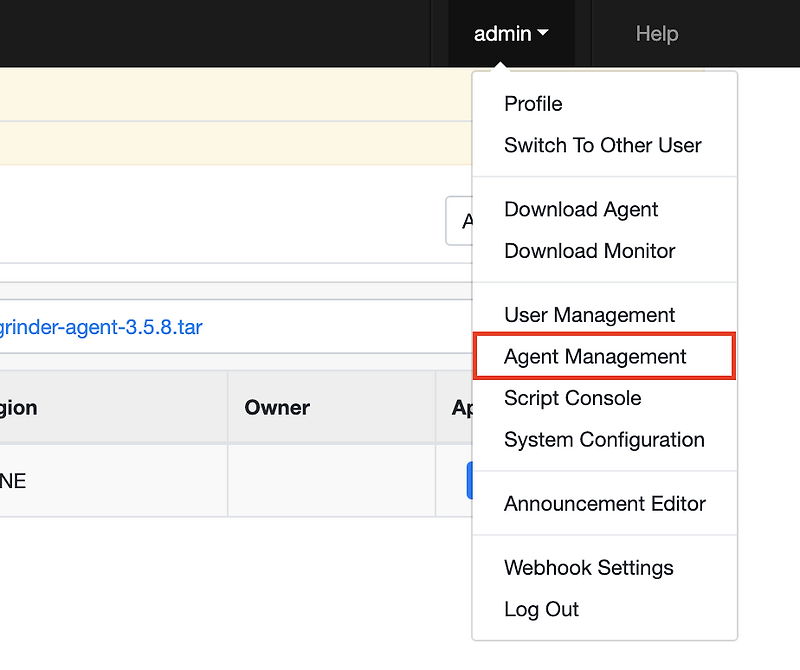
Task: Select Profile from the admin menu
Action: (533, 104)
